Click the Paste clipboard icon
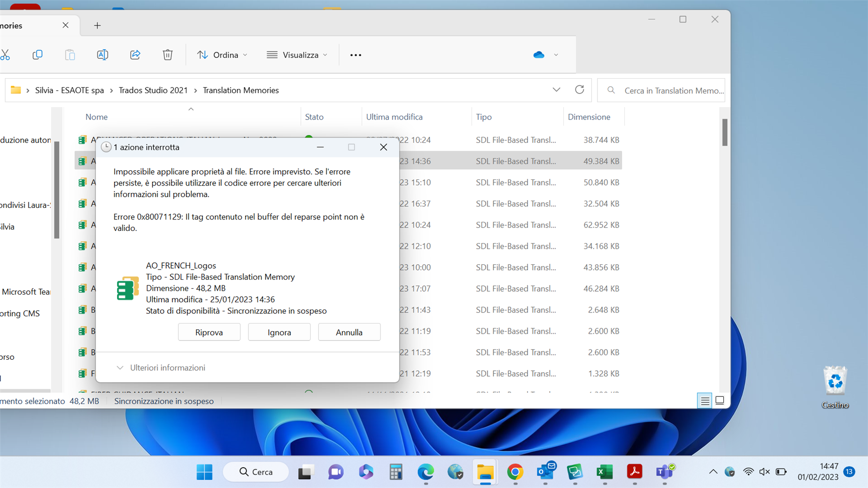The width and height of the screenshot is (868, 488). coord(70,55)
